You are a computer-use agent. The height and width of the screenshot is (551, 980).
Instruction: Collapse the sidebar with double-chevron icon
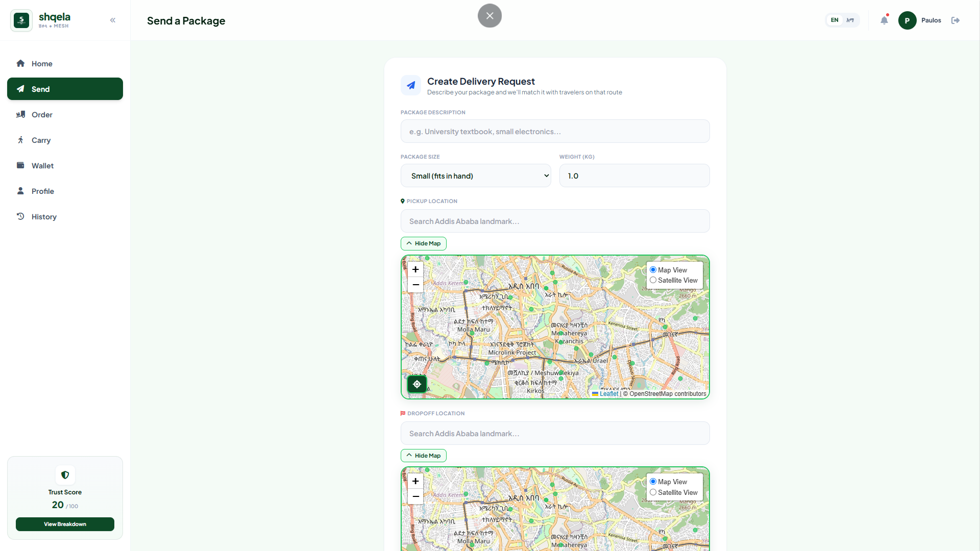pyautogui.click(x=113, y=20)
